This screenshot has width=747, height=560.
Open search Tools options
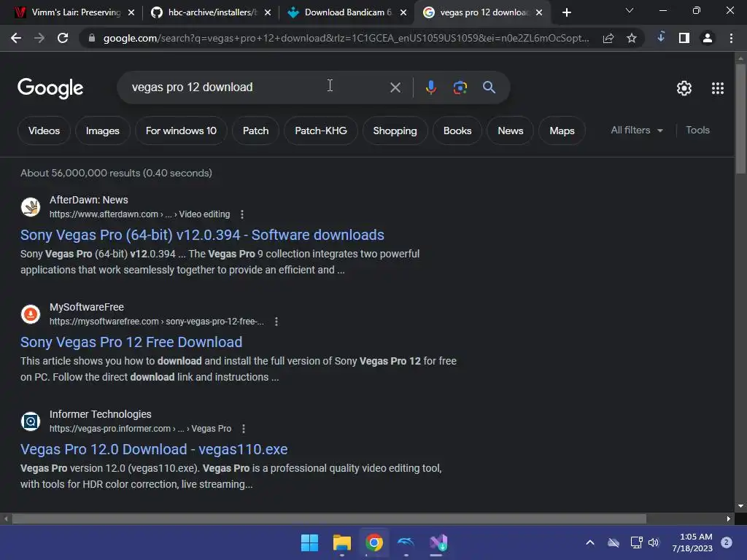[697, 130]
